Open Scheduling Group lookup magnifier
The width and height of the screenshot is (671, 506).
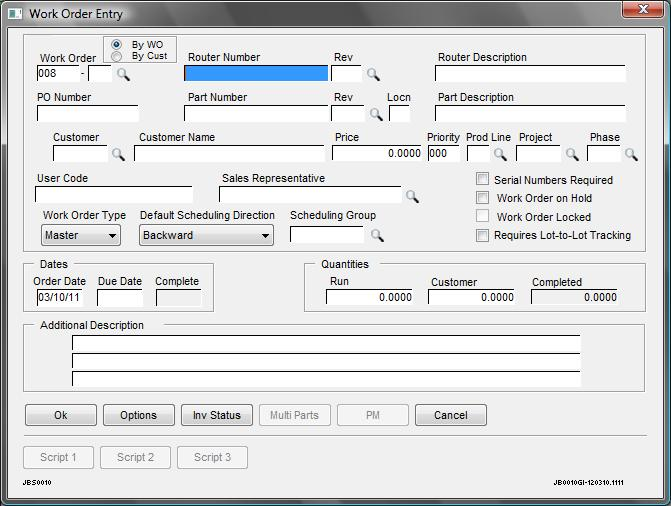tap(377, 235)
